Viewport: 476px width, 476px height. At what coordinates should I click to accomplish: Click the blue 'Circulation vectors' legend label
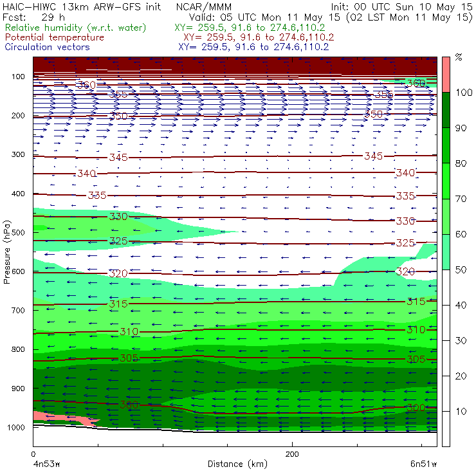48,47
